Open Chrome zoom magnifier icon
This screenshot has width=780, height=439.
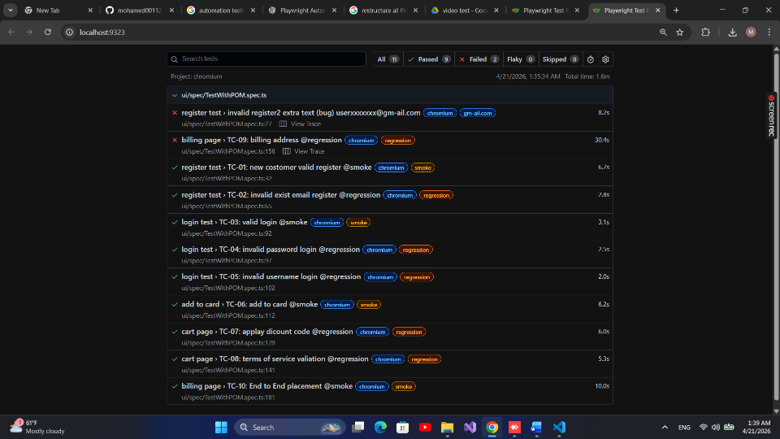pyautogui.click(x=663, y=32)
